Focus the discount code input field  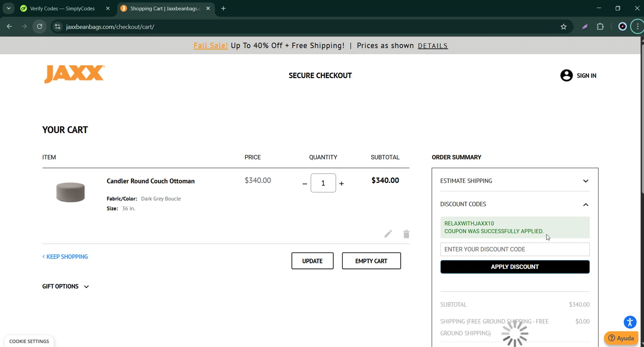(515, 250)
